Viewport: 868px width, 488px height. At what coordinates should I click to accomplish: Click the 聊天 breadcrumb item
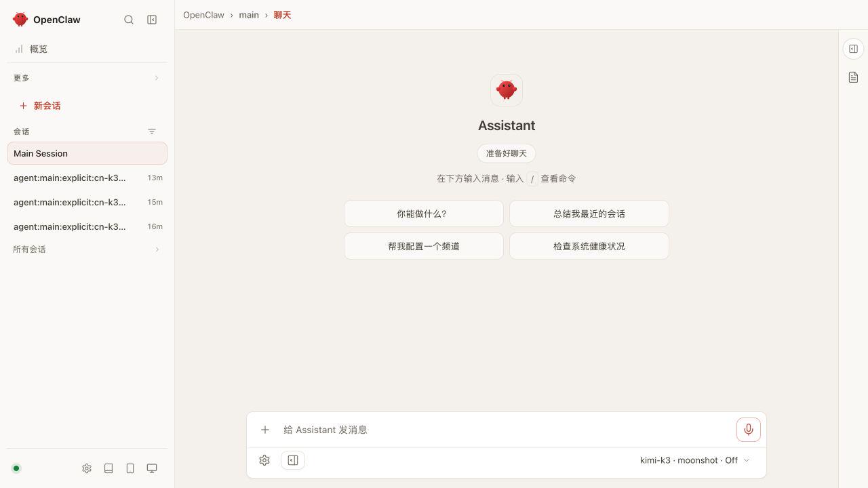tap(282, 15)
